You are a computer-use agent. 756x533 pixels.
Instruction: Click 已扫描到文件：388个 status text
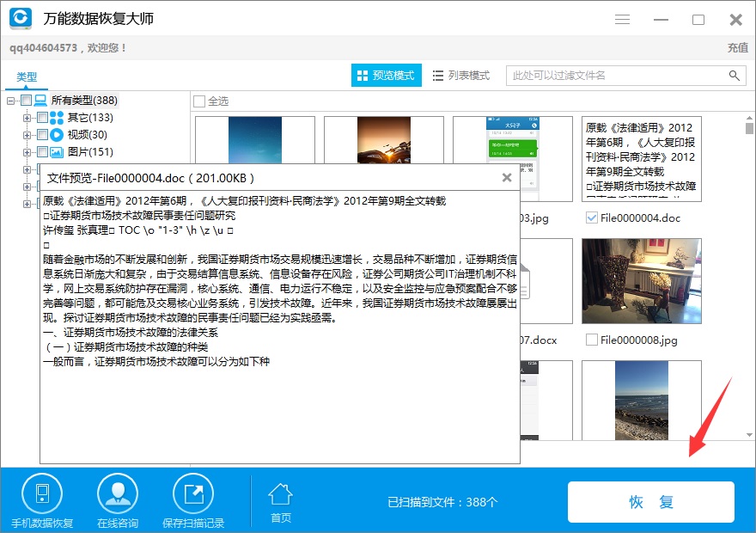click(x=442, y=502)
